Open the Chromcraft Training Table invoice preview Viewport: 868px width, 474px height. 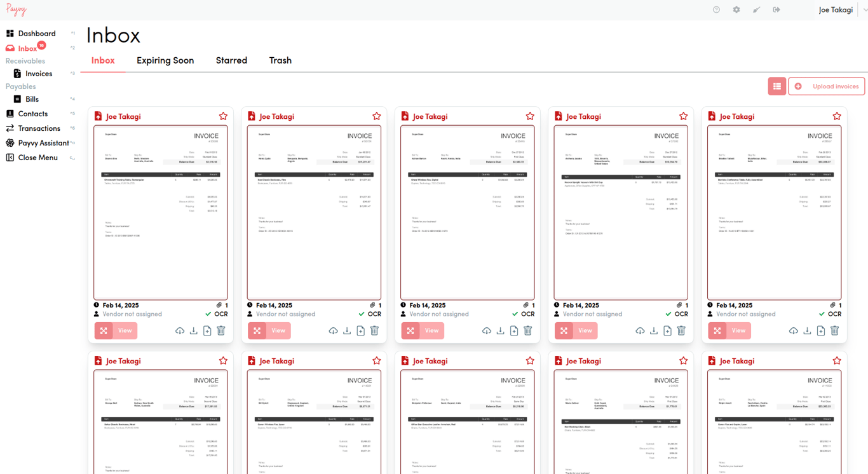(x=161, y=213)
